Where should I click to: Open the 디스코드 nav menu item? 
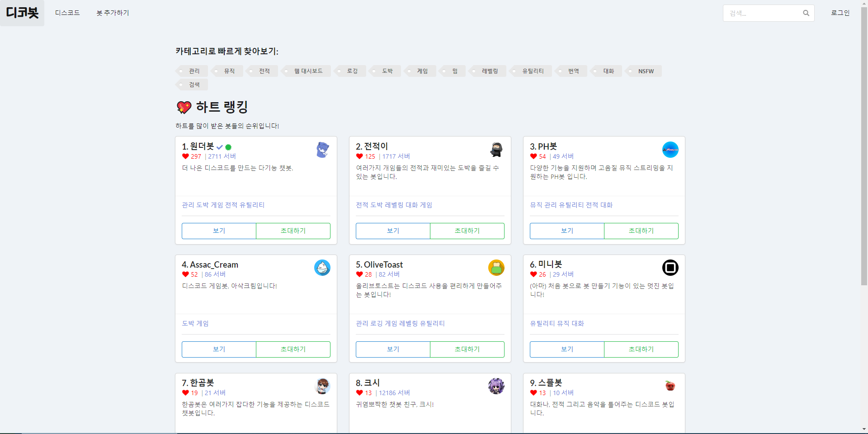pos(67,13)
